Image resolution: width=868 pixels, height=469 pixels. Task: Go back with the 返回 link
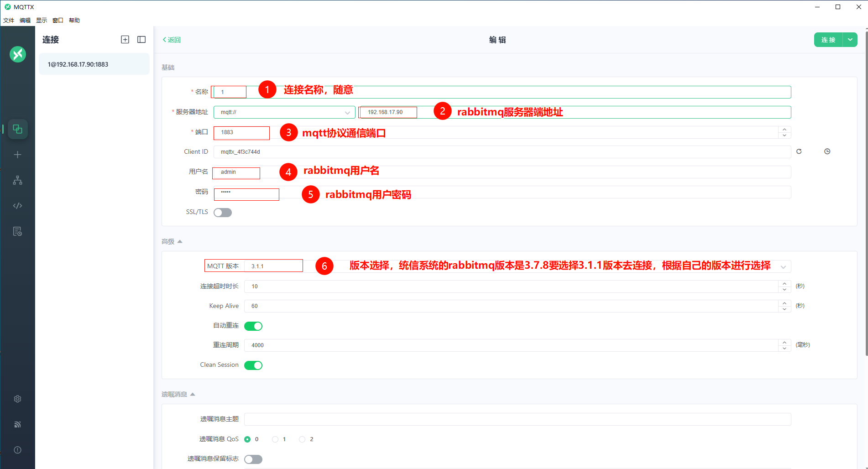pyautogui.click(x=172, y=40)
